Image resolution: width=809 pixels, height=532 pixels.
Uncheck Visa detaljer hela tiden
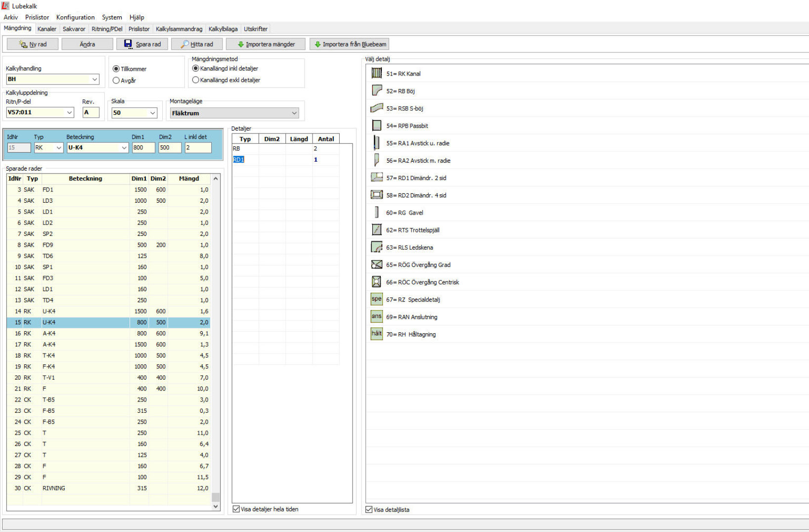coord(236,509)
